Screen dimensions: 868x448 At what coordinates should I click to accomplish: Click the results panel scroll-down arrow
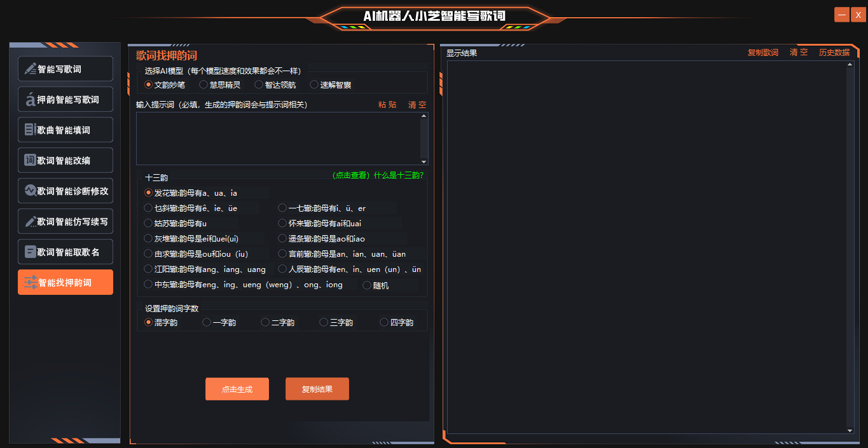click(850, 430)
